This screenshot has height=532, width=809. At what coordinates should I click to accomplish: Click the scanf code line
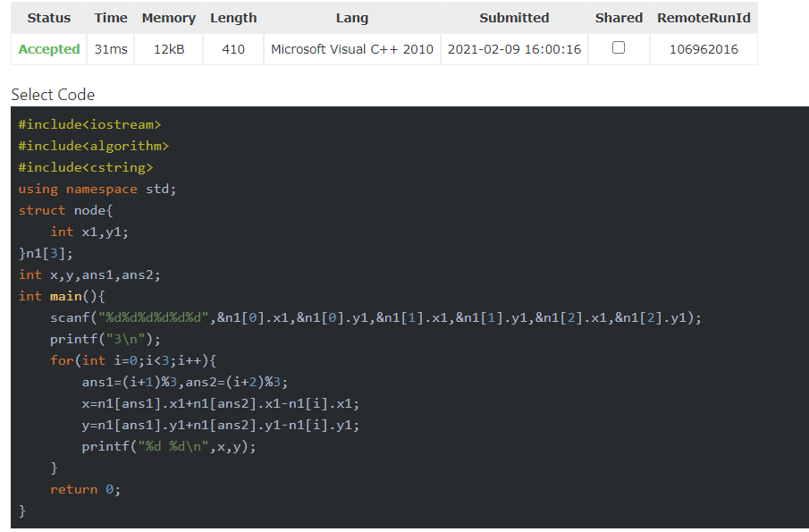coord(375,317)
